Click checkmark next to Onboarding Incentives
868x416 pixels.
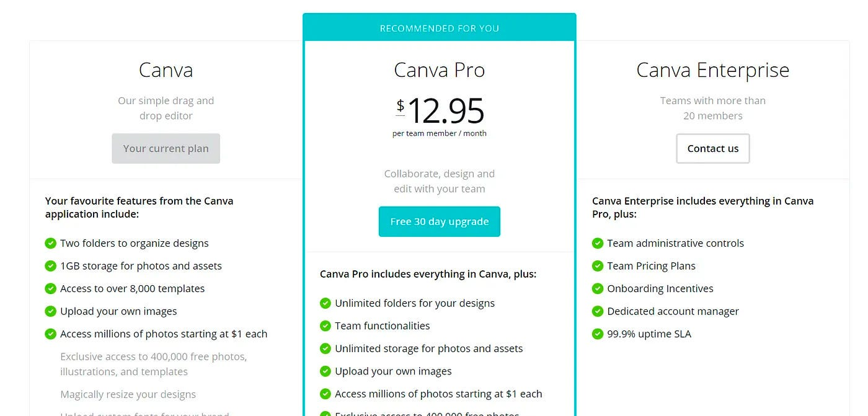coord(598,289)
